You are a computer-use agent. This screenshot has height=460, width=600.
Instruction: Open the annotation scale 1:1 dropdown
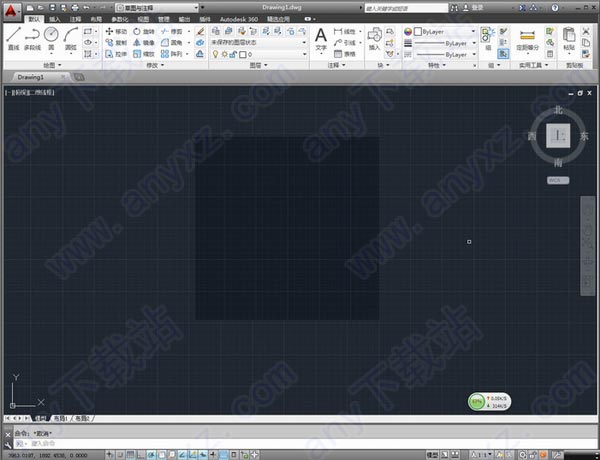[x=481, y=455]
